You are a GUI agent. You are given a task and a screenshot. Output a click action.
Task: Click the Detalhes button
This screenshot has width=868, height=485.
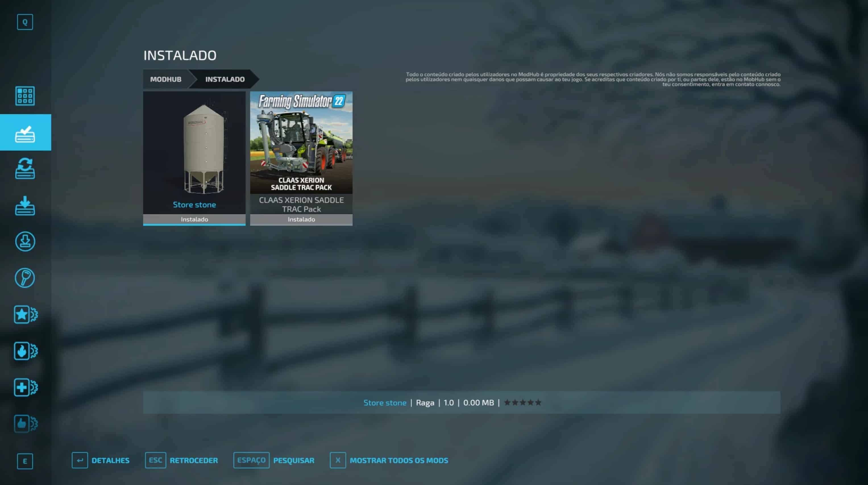pos(100,460)
